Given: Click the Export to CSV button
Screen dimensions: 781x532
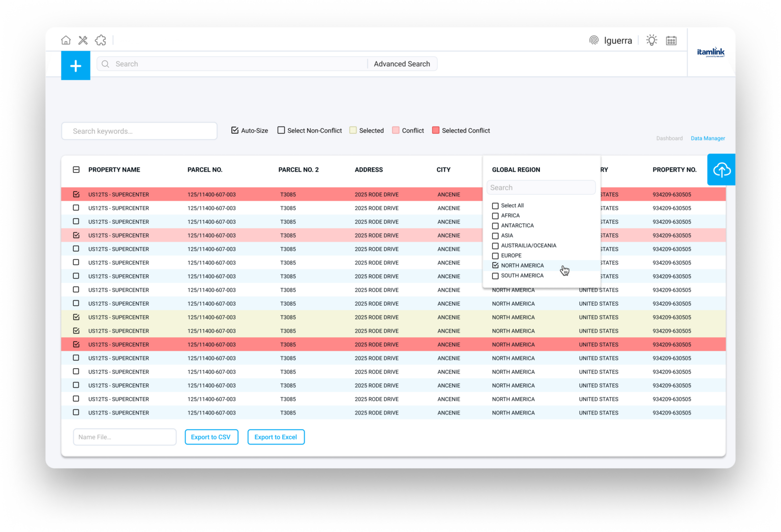Looking at the screenshot, I should pos(211,437).
